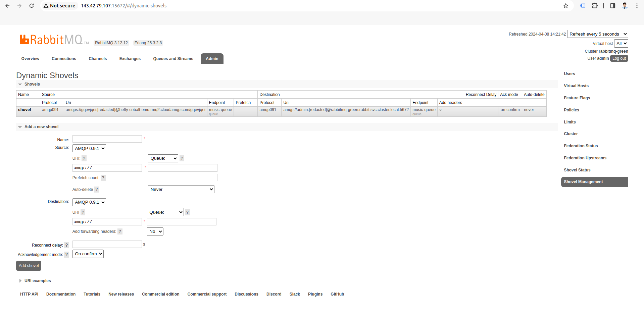This screenshot has height=314, width=644.
Task: Click the shovel Name input field
Action: pyautogui.click(x=107, y=139)
